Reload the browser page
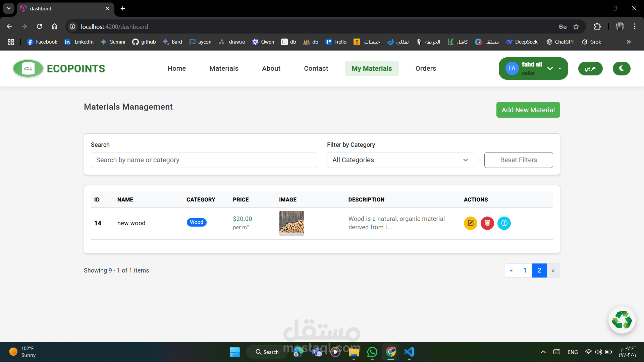The height and width of the screenshot is (362, 644). [x=39, y=26]
